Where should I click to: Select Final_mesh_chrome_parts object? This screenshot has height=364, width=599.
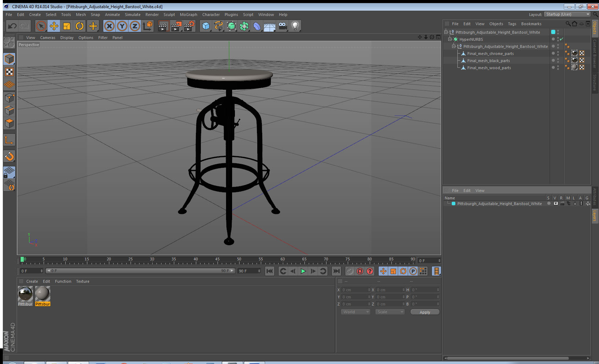click(490, 54)
